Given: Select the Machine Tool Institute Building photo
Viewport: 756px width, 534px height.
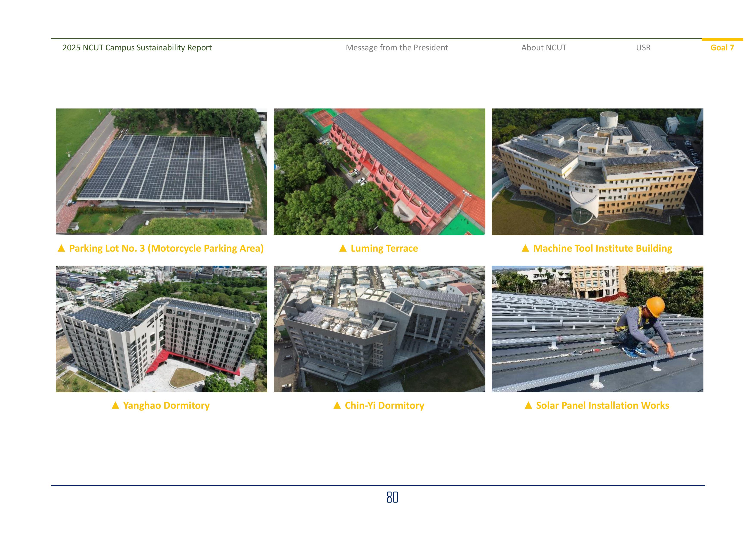Looking at the screenshot, I should (597, 172).
